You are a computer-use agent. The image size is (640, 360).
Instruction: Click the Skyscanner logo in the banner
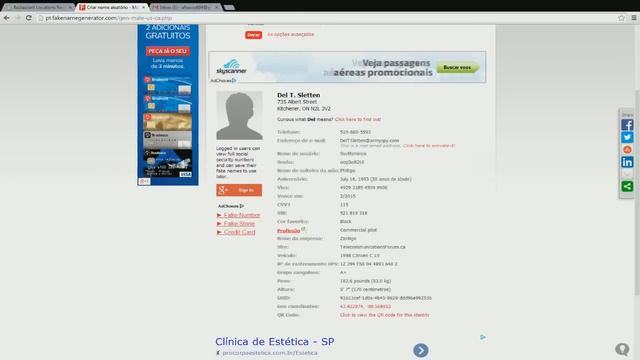231,67
